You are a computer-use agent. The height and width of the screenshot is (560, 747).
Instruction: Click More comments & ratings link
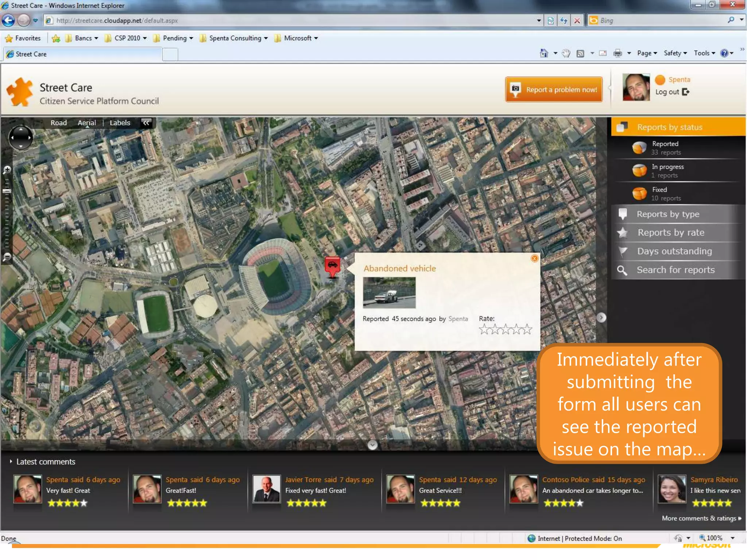[x=702, y=518]
